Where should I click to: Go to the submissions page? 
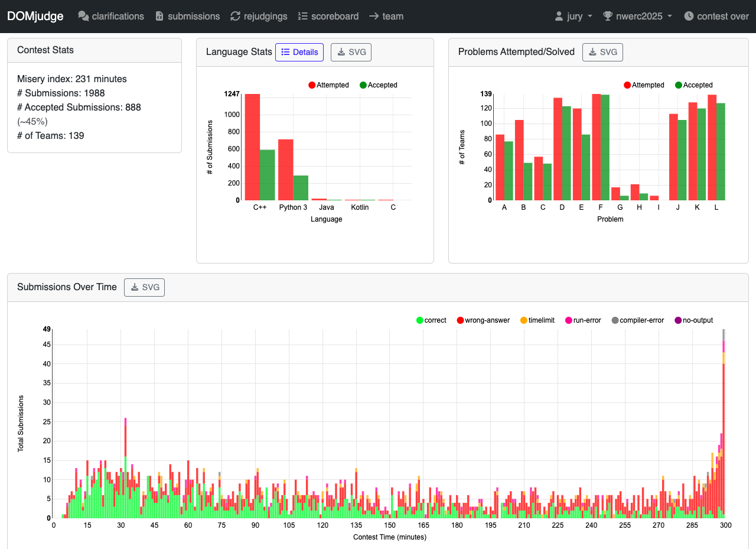click(187, 17)
